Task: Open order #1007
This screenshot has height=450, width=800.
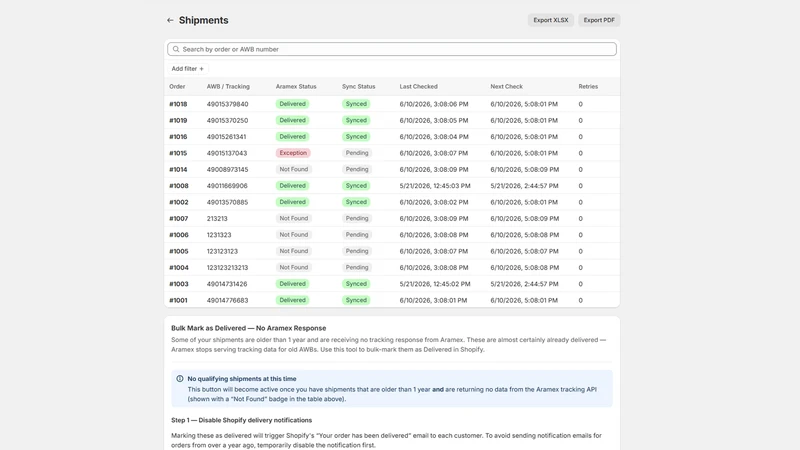Action: coord(179,218)
